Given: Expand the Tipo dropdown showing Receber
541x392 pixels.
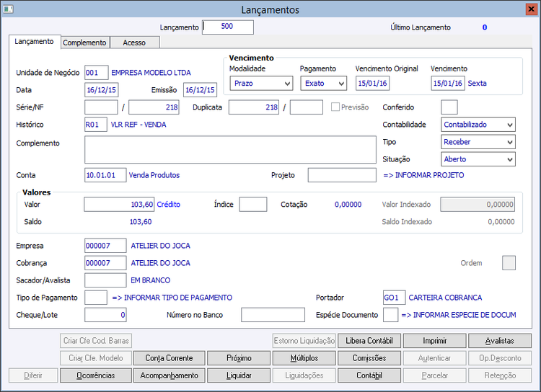Looking at the screenshot, I should pos(478,142).
